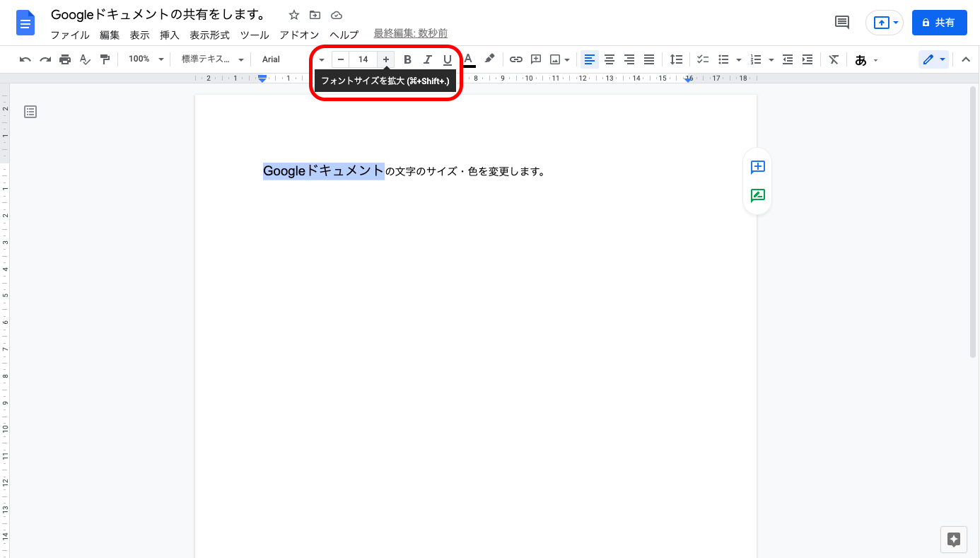Open the present to meeting button

coord(885,23)
